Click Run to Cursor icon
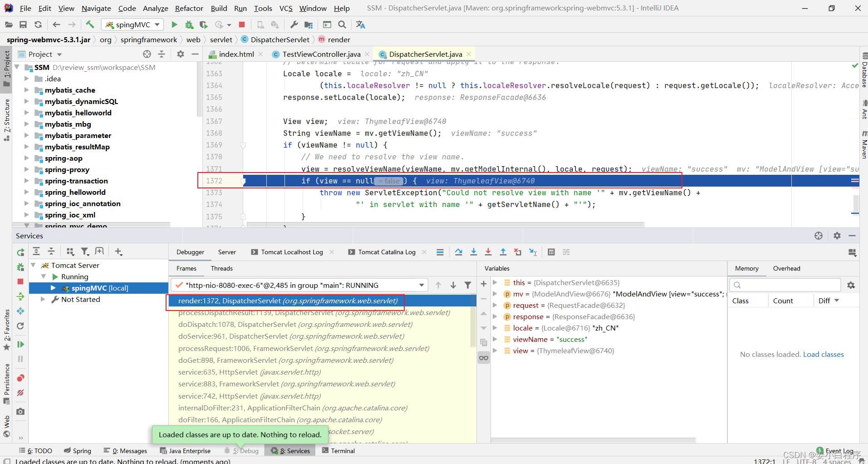The width and height of the screenshot is (868, 464). coord(533,252)
